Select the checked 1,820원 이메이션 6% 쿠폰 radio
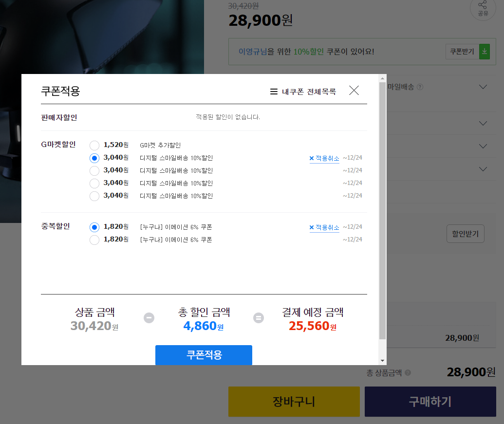Screen dimensions: 504x424 [94, 227]
